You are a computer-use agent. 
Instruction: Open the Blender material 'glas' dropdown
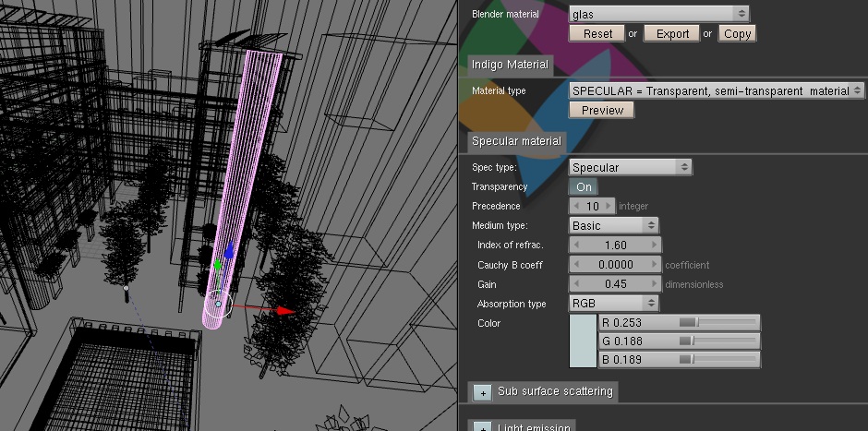click(x=658, y=14)
